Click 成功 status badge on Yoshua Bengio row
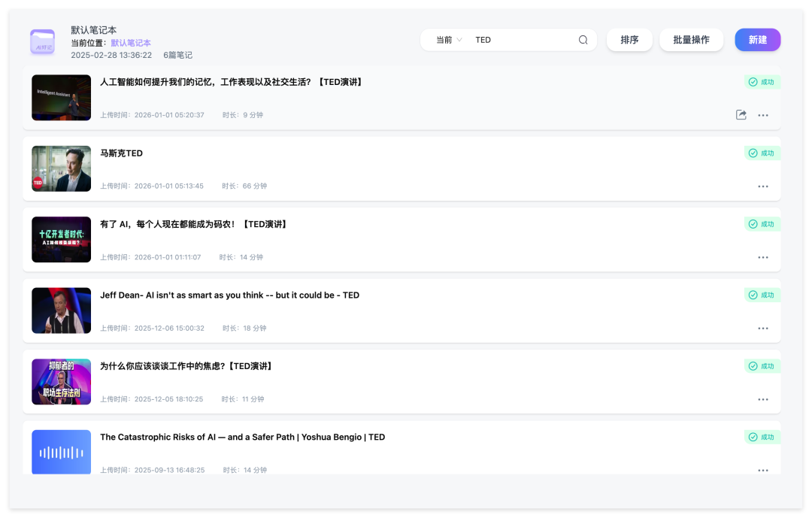The image size is (812, 518). pyautogui.click(x=762, y=438)
